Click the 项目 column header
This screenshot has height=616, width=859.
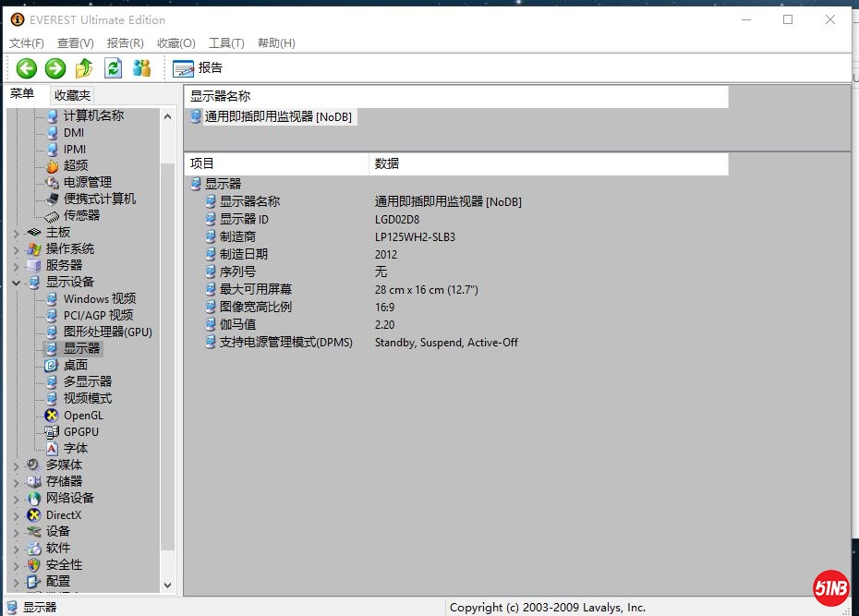point(202,163)
